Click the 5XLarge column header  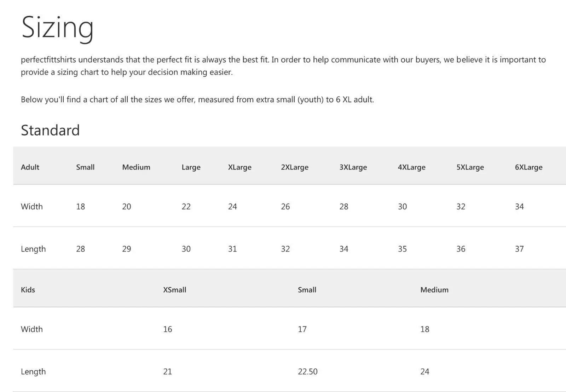click(470, 167)
